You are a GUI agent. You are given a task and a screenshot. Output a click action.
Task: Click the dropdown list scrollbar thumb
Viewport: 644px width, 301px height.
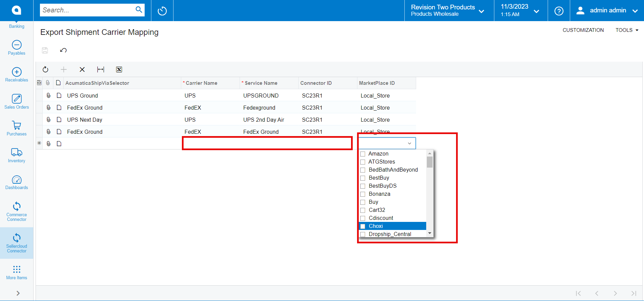[430, 162]
